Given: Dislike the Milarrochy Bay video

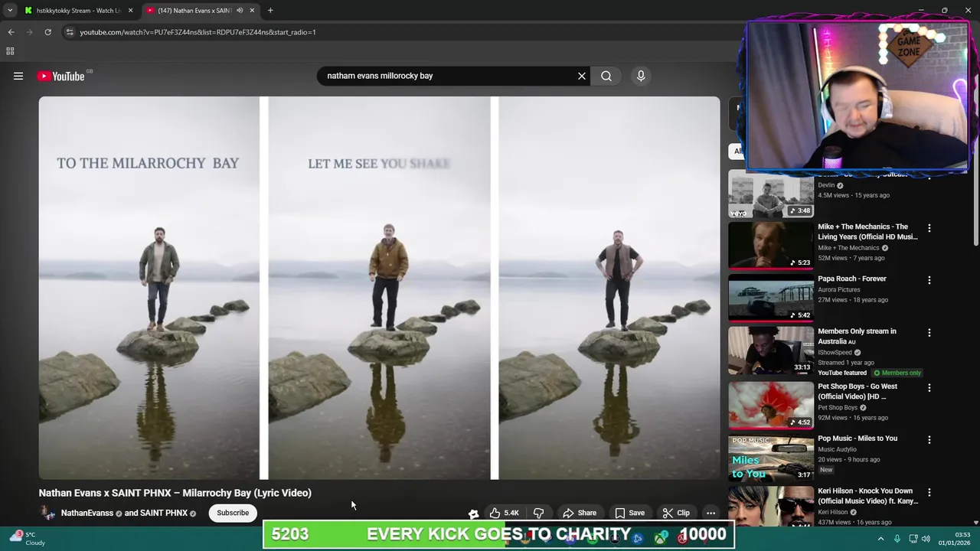Looking at the screenshot, I should point(538,513).
